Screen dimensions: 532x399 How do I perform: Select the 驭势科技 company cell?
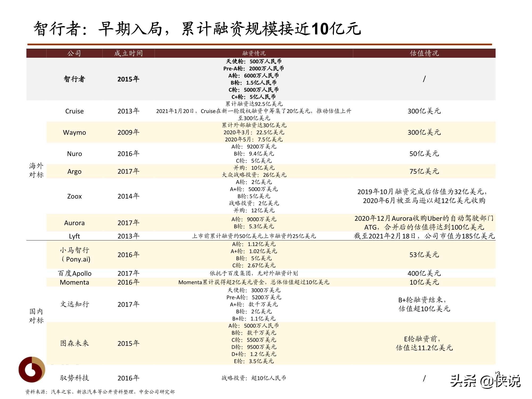[74, 378]
